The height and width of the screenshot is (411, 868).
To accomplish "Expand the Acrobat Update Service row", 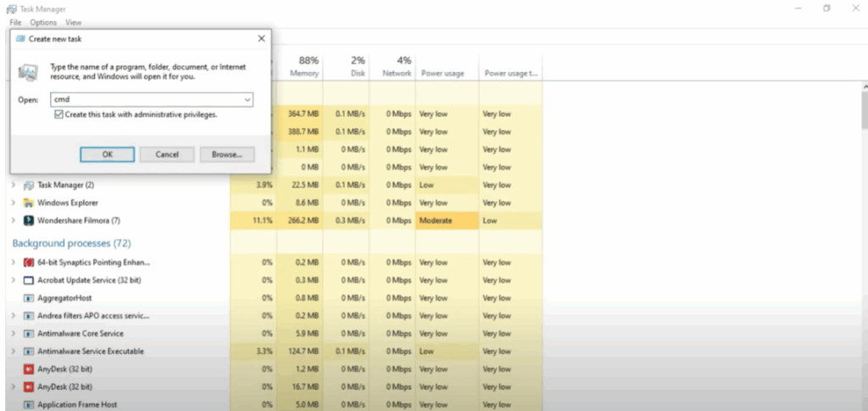I will [x=14, y=280].
